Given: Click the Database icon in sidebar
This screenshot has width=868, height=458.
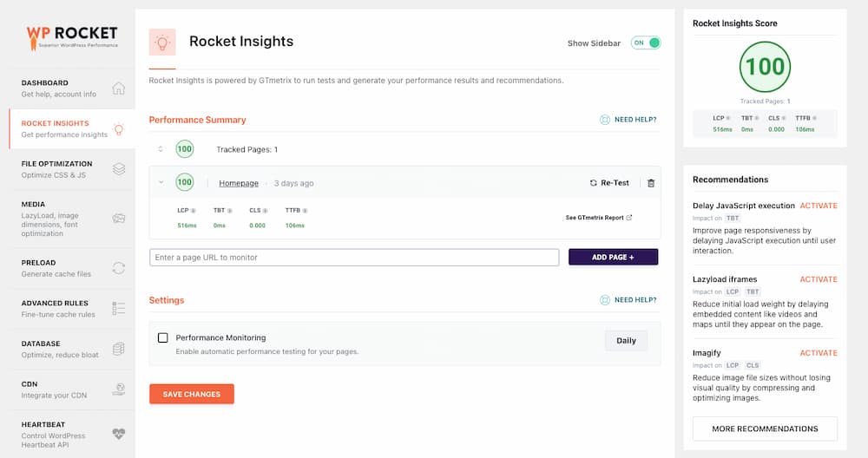Looking at the screenshot, I should click(x=118, y=349).
